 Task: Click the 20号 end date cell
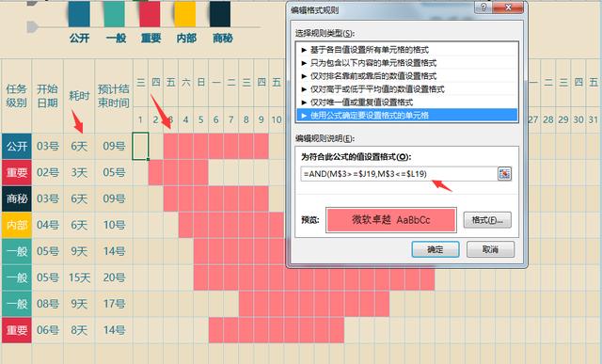point(114,277)
